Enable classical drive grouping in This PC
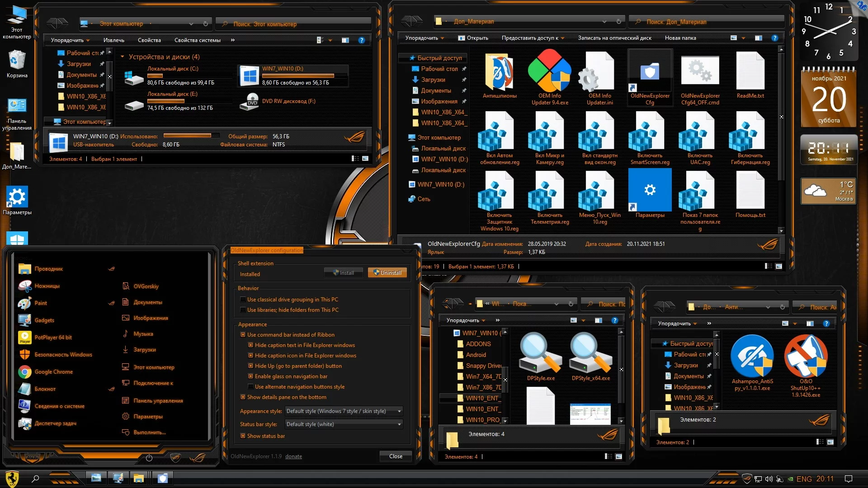This screenshot has width=868, height=488. click(x=243, y=300)
